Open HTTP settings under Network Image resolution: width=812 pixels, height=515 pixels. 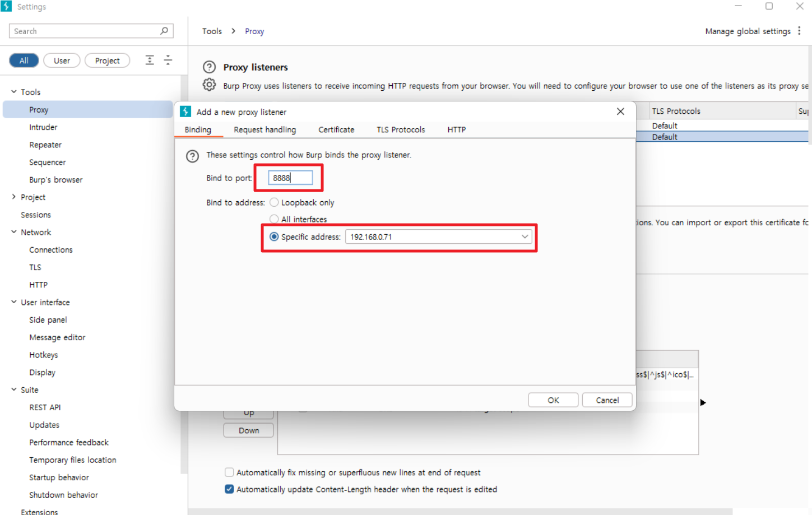38,285
